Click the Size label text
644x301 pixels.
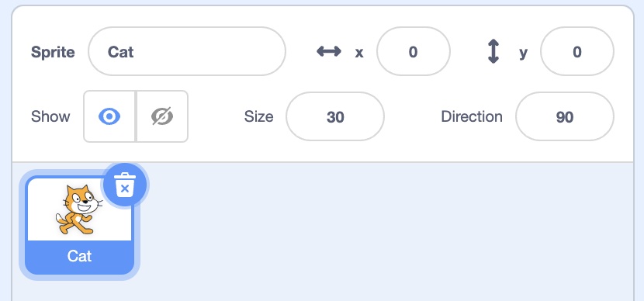258,116
